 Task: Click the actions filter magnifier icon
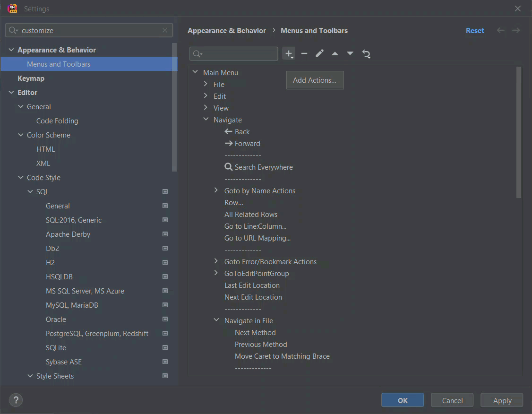[x=197, y=53]
